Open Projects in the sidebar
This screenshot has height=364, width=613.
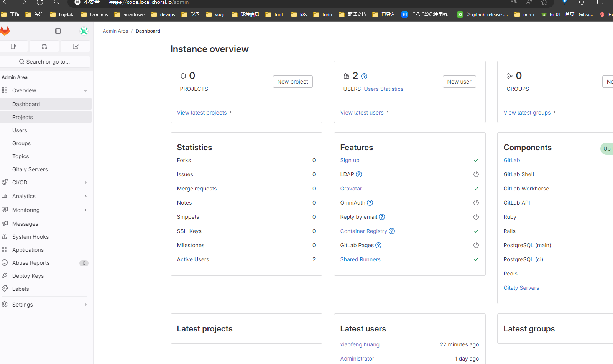coord(46,117)
